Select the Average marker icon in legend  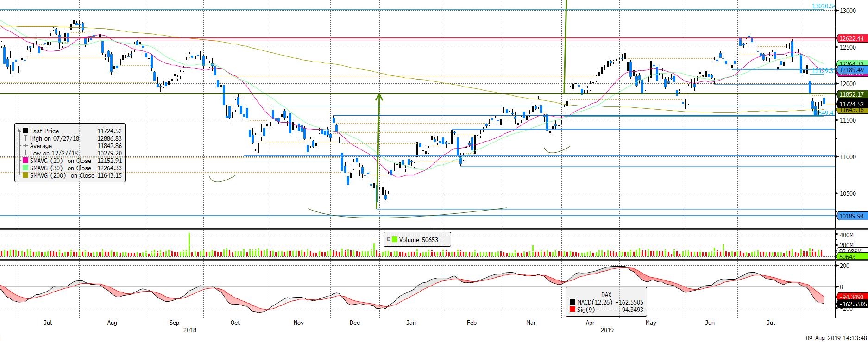25,146
